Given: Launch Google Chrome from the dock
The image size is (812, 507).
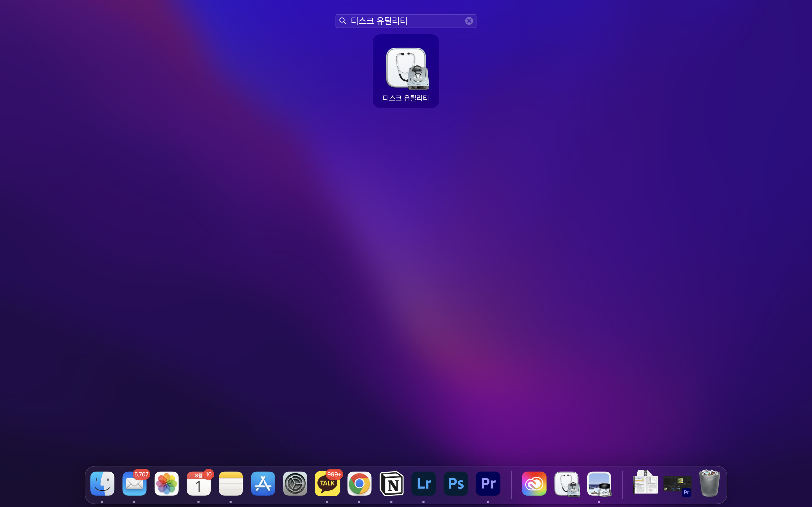Looking at the screenshot, I should coord(359,484).
